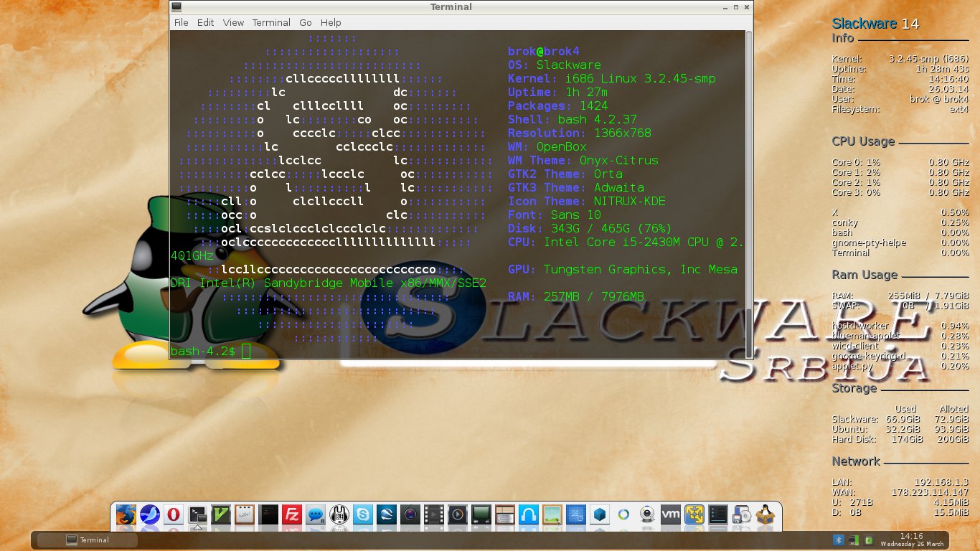
Task: Open the yellow arrows dock icon
Action: (694, 514)
